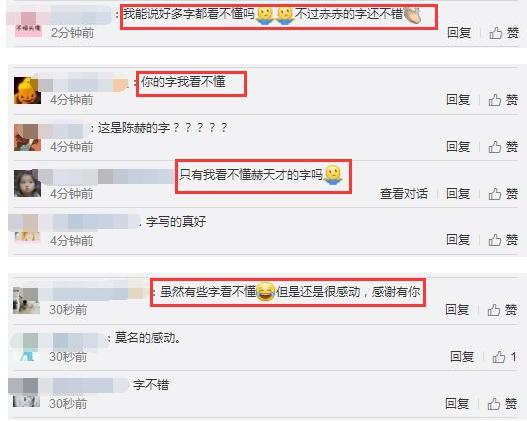This screenshot has width=527, height=421.
Task: Reply to the comment posted 2分钟前
Action: coord(459,33)
